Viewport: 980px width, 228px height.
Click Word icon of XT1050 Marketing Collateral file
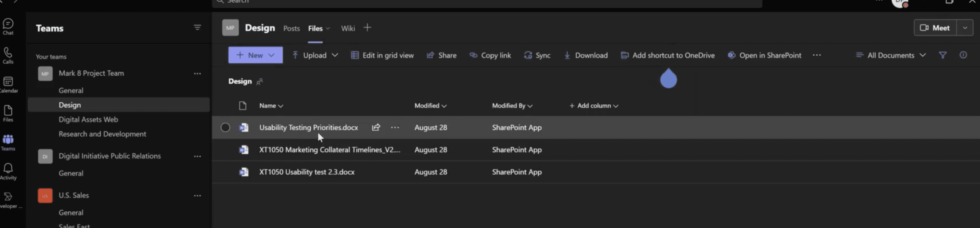click(x=244, y=150)
